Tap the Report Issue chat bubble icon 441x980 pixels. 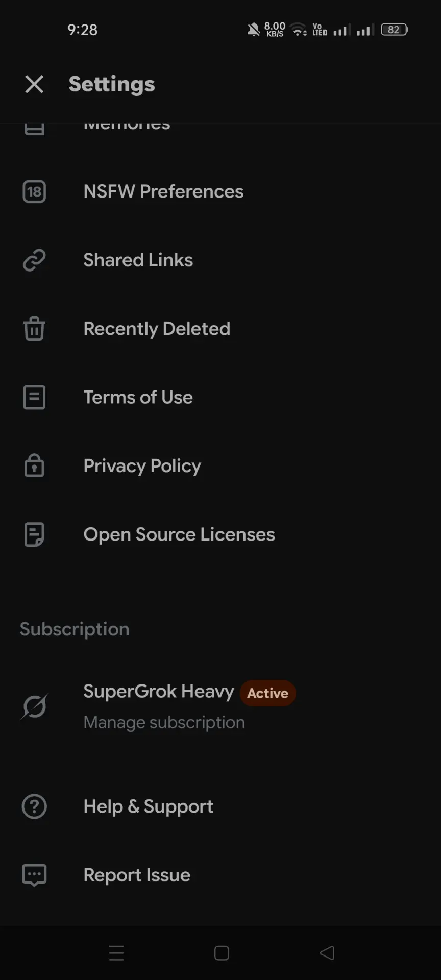tap(34, 875)
